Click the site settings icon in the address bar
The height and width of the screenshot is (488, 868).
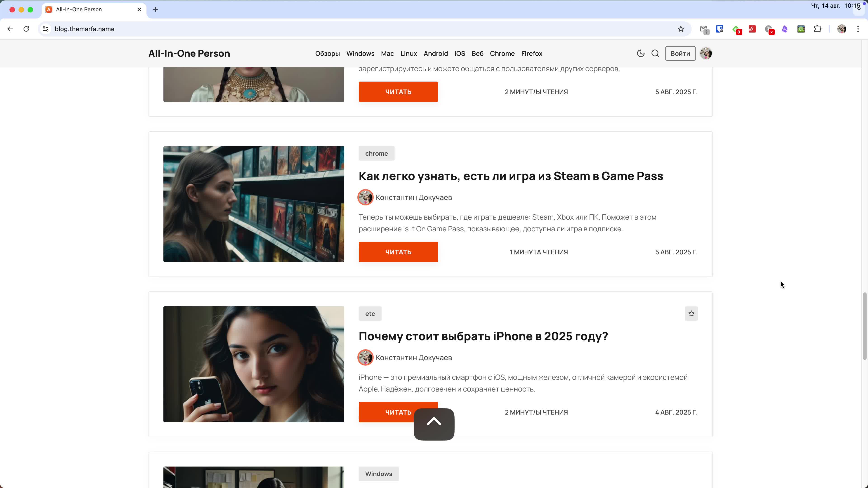pos(46,29)
